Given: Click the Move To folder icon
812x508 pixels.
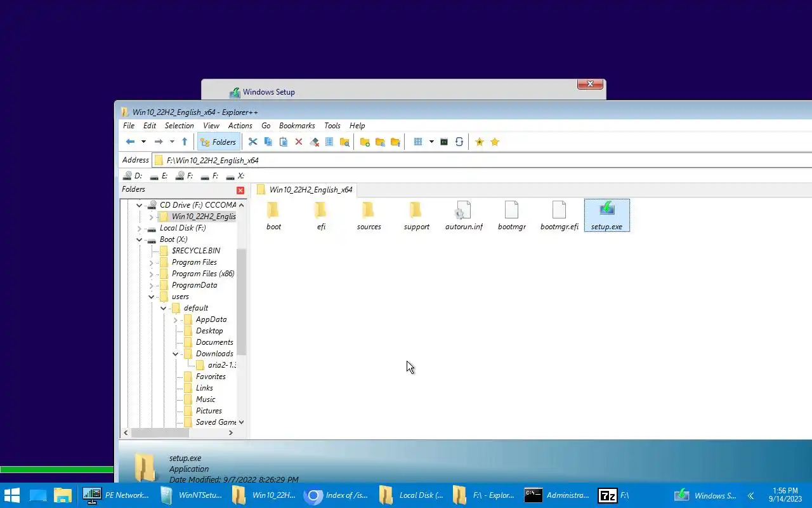Looking at the screenshot, I should point(395,142).
